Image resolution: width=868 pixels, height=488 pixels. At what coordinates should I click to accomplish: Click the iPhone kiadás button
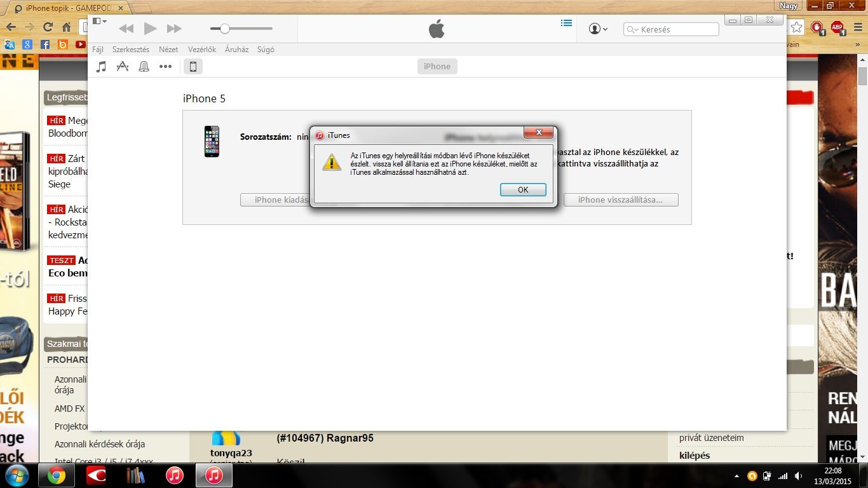(x=275, y=200)
